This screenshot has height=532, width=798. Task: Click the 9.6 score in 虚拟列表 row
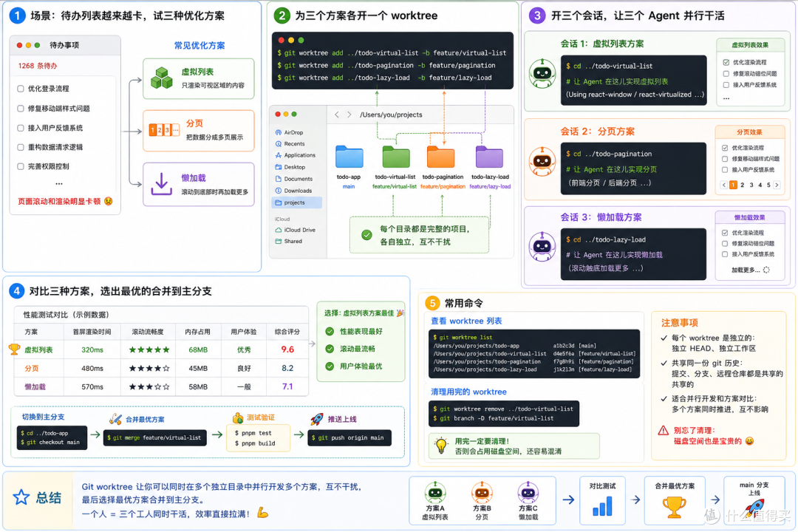(287, 349)
